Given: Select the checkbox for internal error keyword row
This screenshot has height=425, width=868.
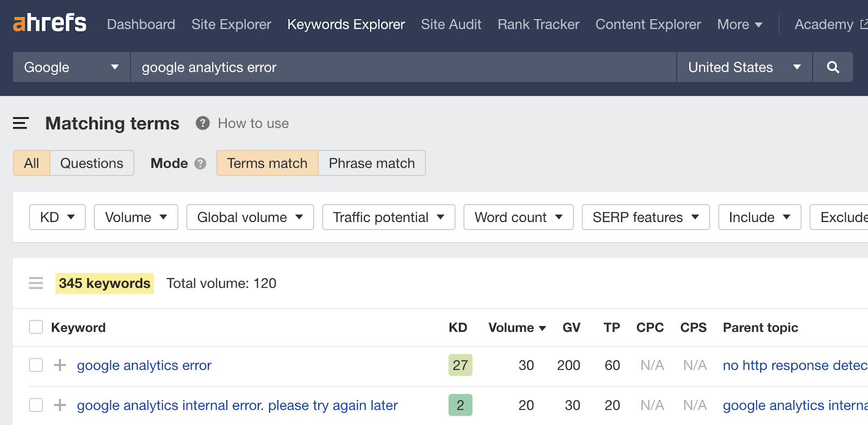Looking at the screenshot, I should [x=36, y=405].
